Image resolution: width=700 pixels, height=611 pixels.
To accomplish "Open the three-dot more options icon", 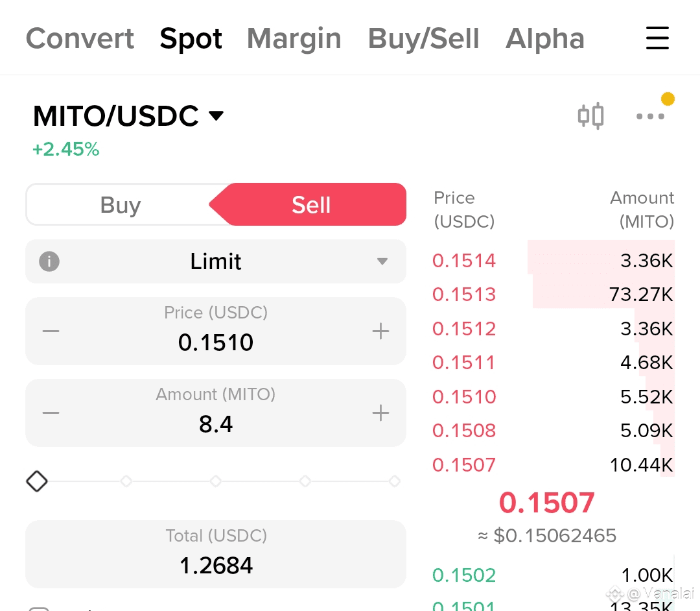I will point(650,117).
